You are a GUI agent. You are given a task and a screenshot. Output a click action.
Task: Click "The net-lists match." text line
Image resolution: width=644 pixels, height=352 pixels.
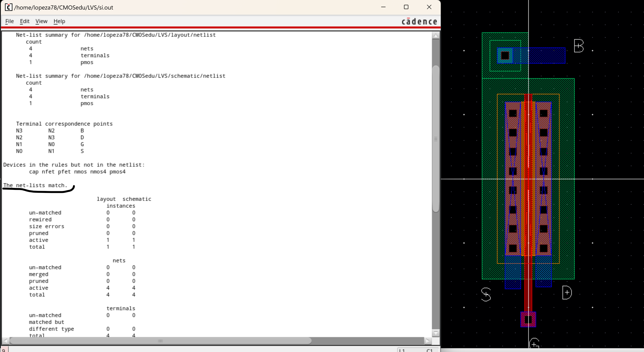point(35,185)
